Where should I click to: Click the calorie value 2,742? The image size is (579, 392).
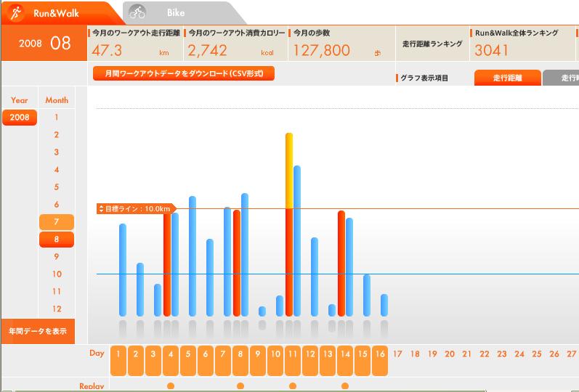(207, 51)
